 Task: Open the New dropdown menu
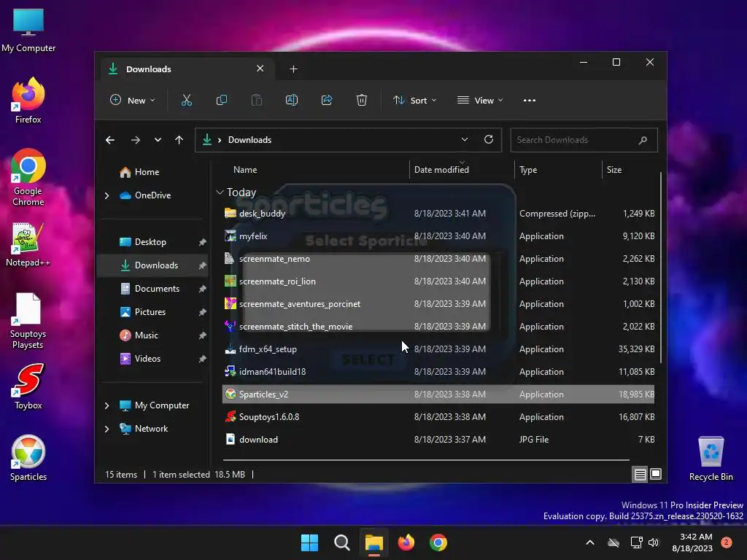pyautogui.click(x=133, y=101)
